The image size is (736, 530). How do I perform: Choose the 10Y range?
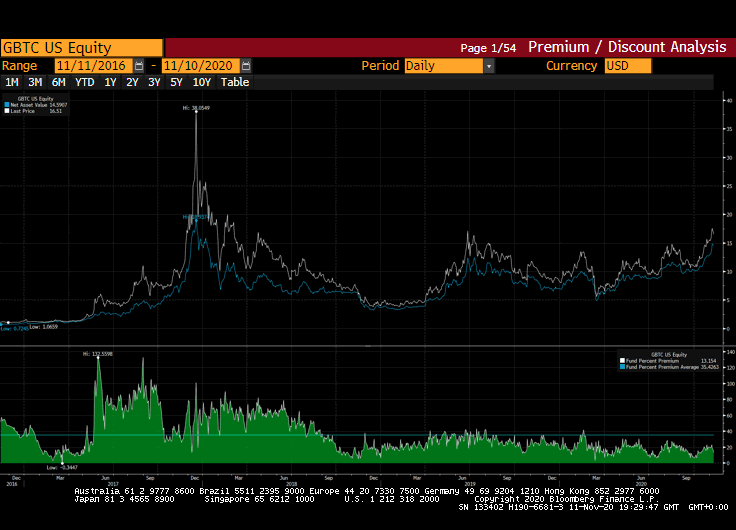point(201,82)
